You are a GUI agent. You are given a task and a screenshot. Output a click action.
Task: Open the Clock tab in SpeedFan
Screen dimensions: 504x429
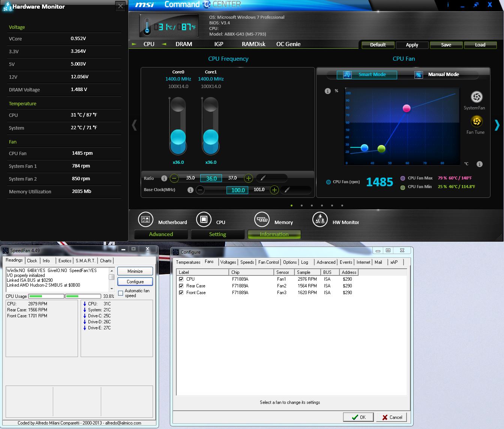click(32, 261)
